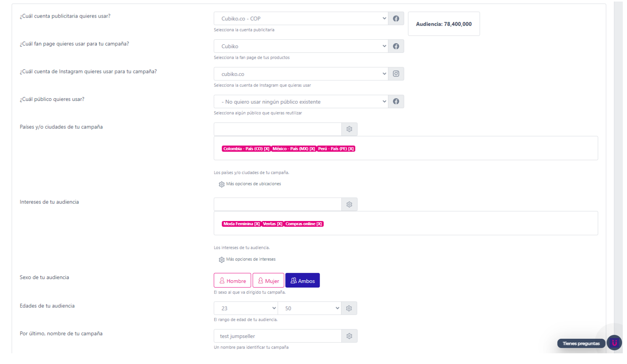The width and height of the screenshot is (627, 364).
Task: Open the minimum age 23 dropdown
Action: pyautogui.click(x=245, y=309)
